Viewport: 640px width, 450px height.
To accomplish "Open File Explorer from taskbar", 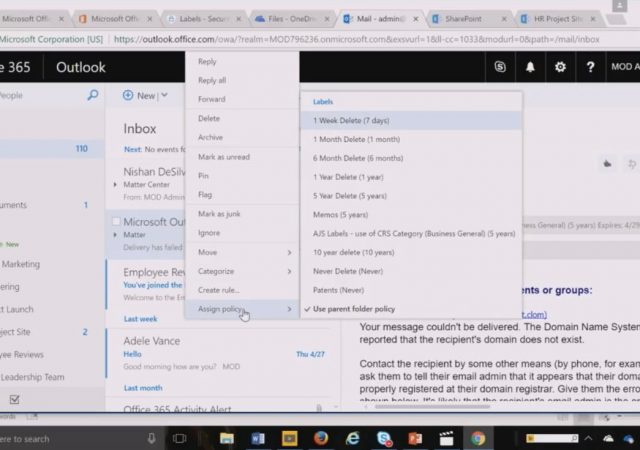I will coord(227,439).
